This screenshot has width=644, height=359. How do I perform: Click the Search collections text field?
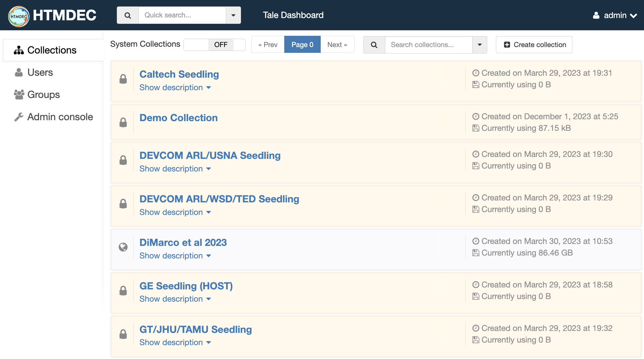tap(428, 45)
